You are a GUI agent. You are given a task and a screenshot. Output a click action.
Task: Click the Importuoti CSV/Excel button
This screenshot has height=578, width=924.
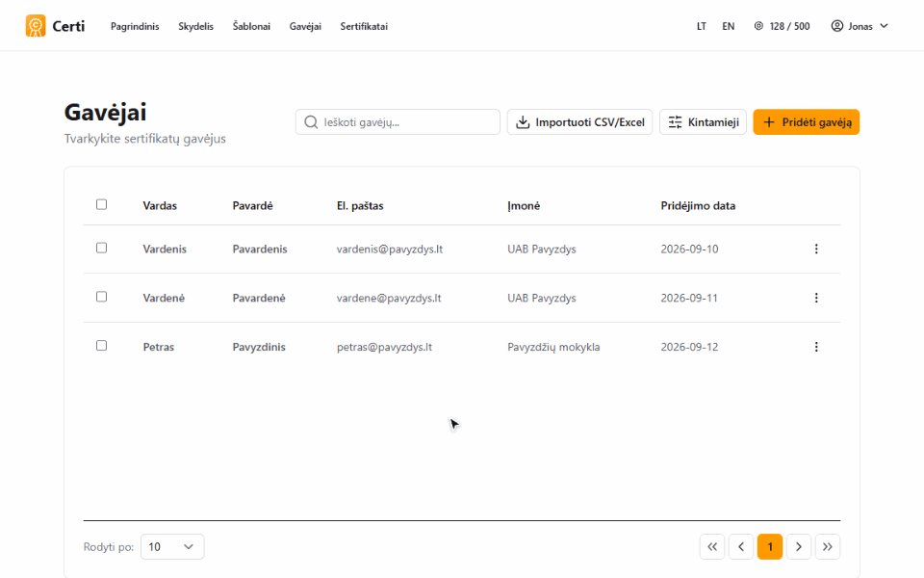tap(579, 122)
